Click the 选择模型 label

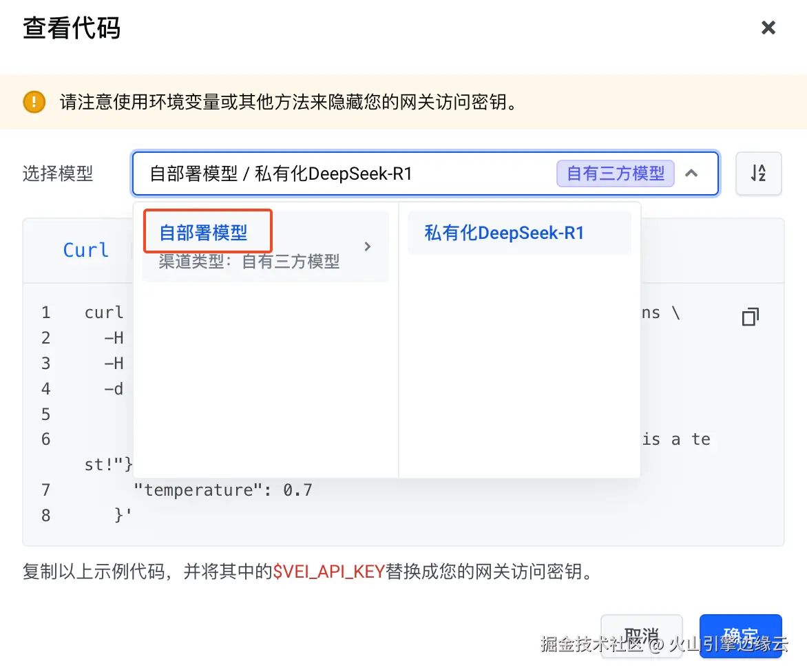pos(58,174)
